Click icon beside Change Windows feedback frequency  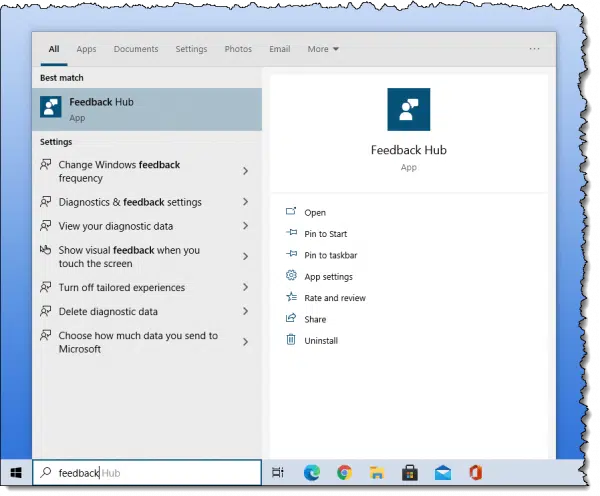[x=46, y=165]
